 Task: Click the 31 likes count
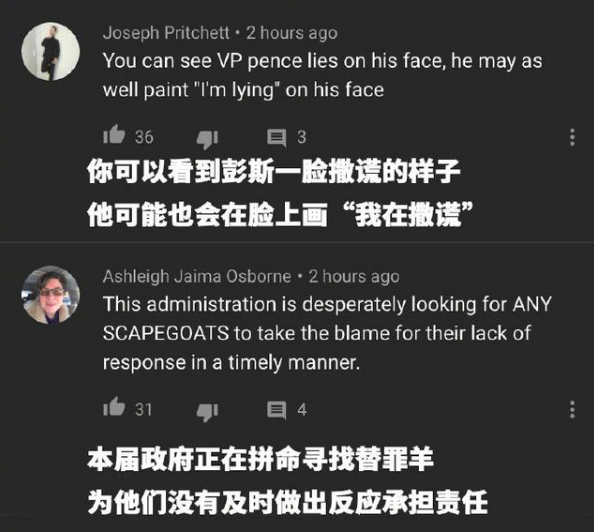144,410
